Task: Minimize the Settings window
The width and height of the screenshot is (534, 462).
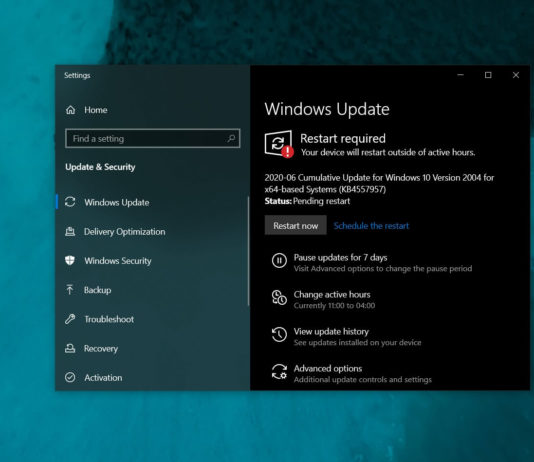Action: (460, 75)
